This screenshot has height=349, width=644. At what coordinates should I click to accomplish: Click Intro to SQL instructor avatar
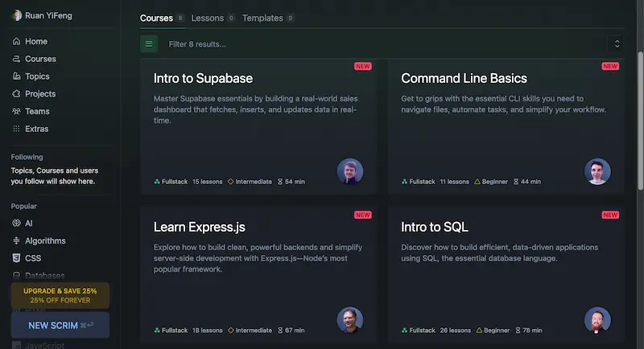click(597, 320)
